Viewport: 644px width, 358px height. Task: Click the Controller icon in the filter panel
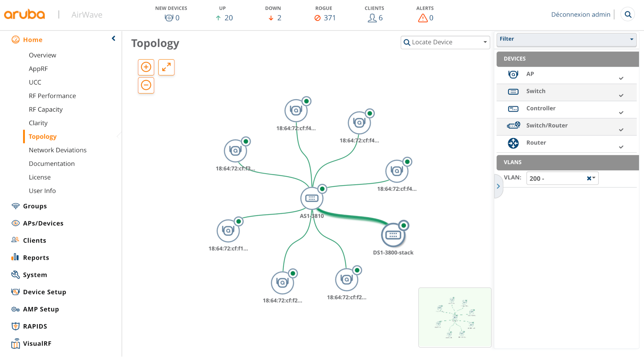pos(513,109)
